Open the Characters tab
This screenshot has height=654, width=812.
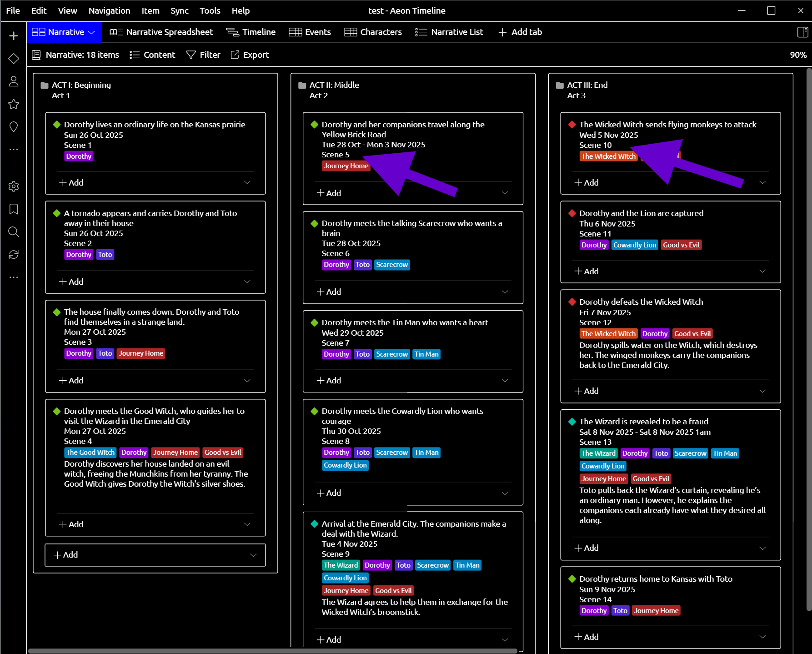coord(373,32)
